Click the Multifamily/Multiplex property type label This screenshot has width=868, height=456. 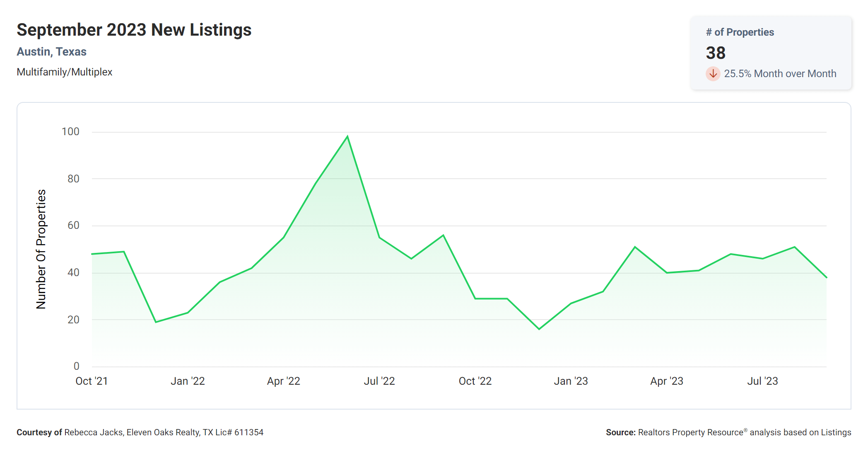click(x=64, y=72)
